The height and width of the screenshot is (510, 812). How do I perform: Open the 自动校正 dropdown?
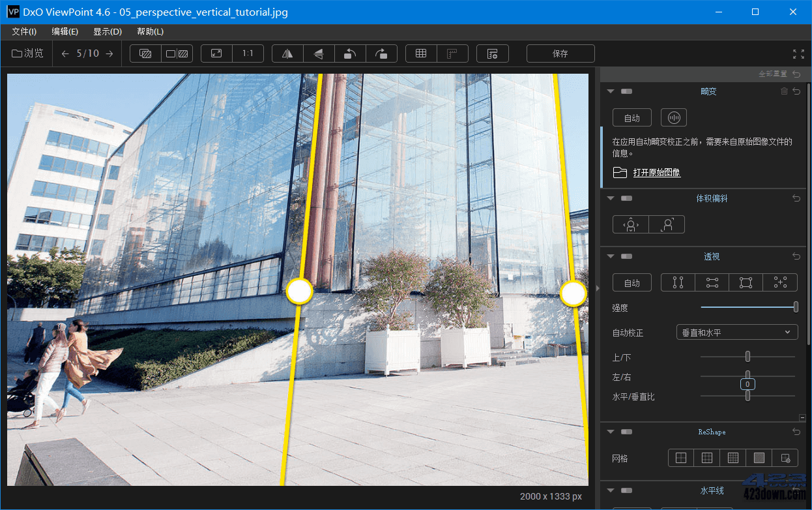pyautogui.click(x=737, y=332)
